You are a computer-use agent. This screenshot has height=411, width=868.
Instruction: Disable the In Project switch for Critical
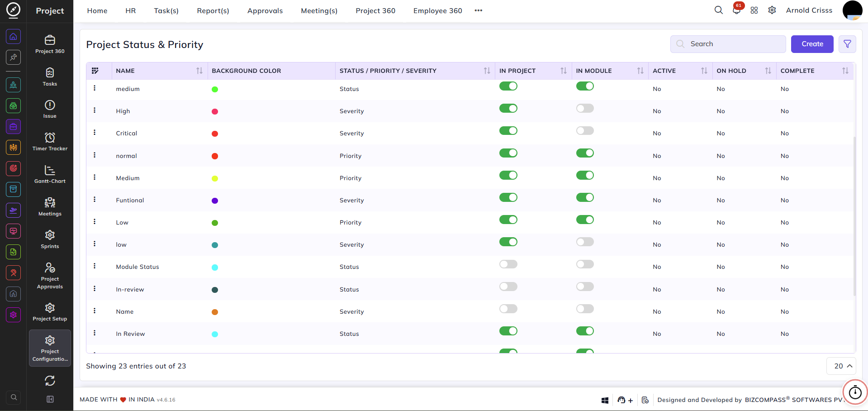click(x=508, y=130)
